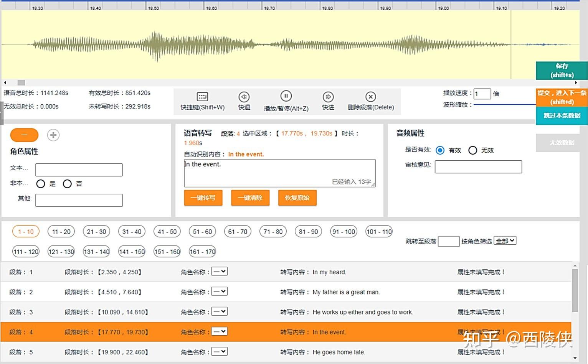Viewport: 588px width, 364px height.
Task: Select the 无效 invalid radio button
Action: pos(472,150)
